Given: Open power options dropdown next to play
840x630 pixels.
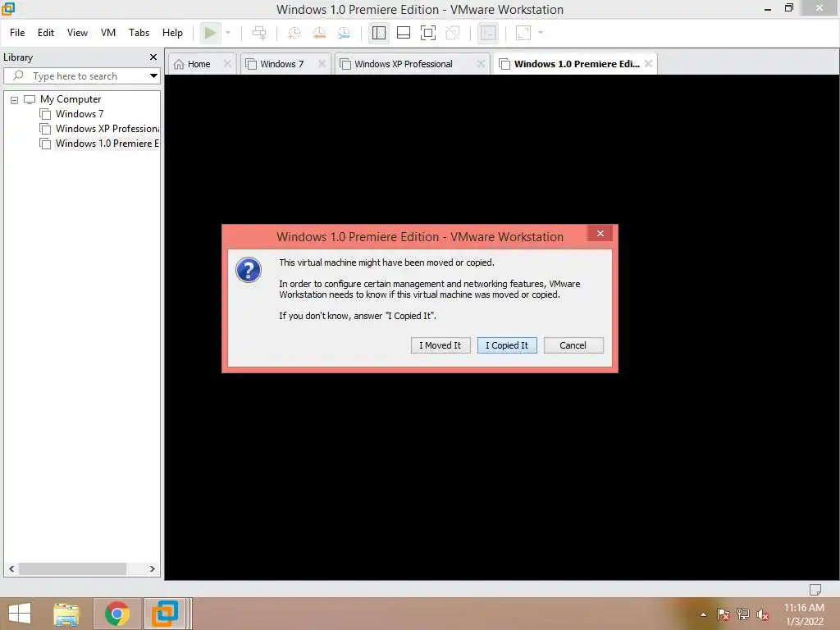Looking at the screenshot, I should tap(228, 33).
